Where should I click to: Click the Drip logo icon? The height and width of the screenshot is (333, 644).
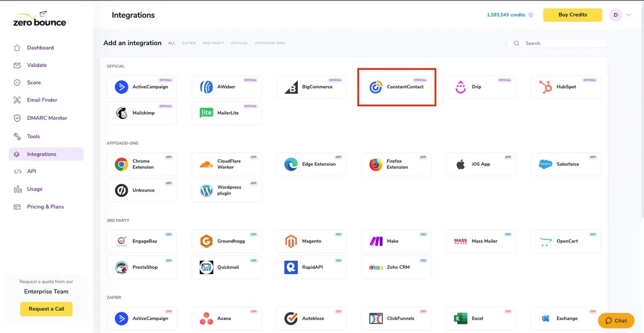click(x=460, y=87)
